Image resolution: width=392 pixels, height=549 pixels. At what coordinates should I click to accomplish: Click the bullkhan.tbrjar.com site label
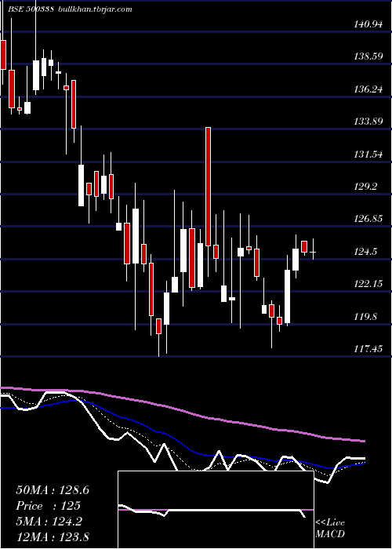coord(94,9)
